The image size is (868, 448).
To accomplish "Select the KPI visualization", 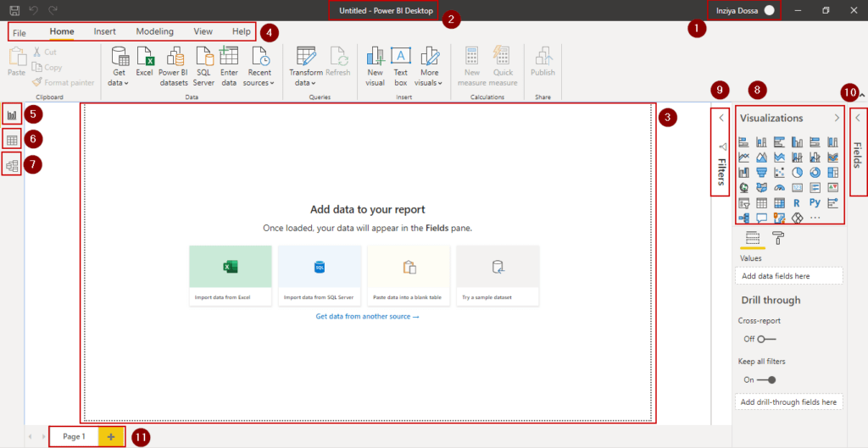I will click(832, 187).
